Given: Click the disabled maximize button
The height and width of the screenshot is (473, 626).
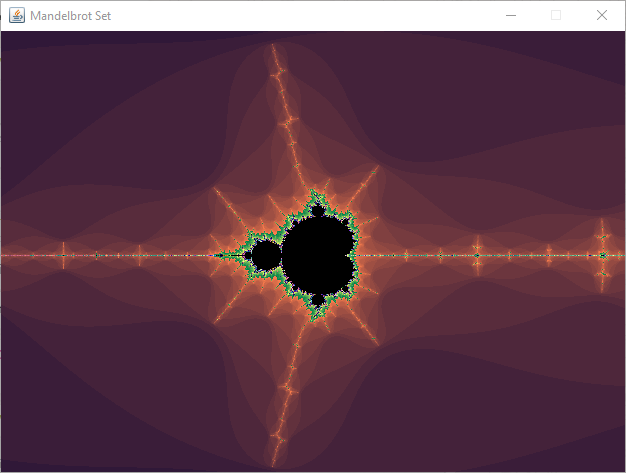Looking at the screenshot, I should tap(556, 15).
